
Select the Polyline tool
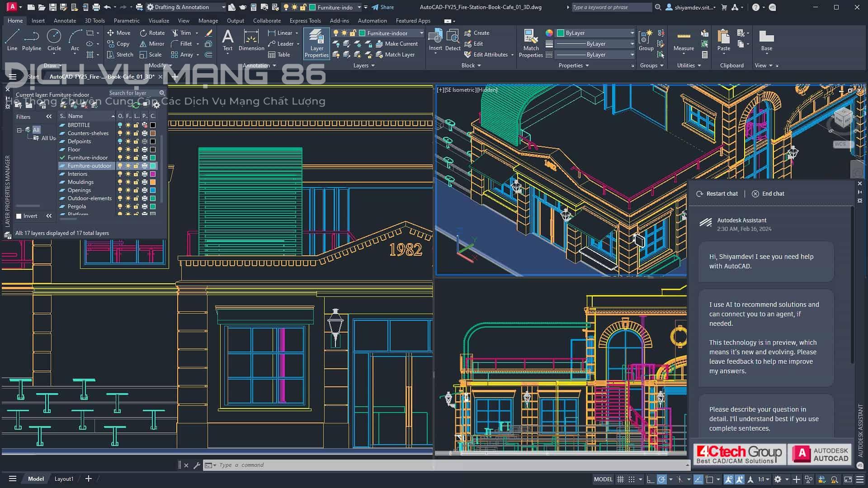[x=32, y=40]
